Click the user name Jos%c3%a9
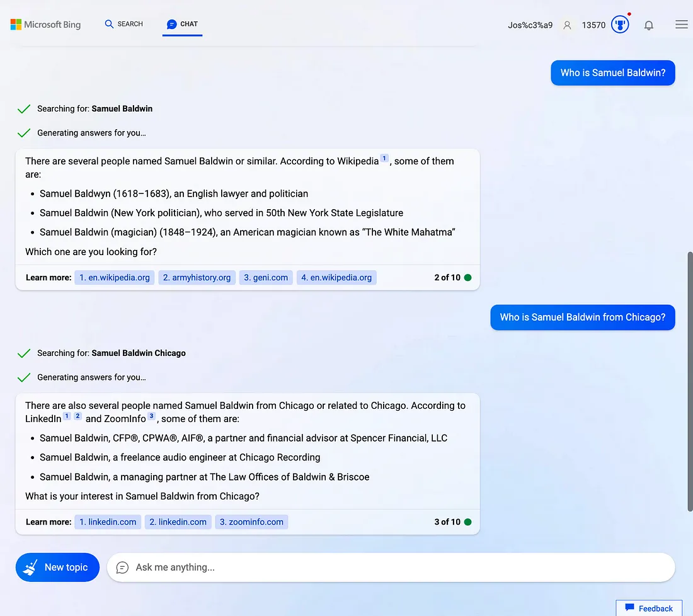This screenshot has height=616, width=693. 530,25
